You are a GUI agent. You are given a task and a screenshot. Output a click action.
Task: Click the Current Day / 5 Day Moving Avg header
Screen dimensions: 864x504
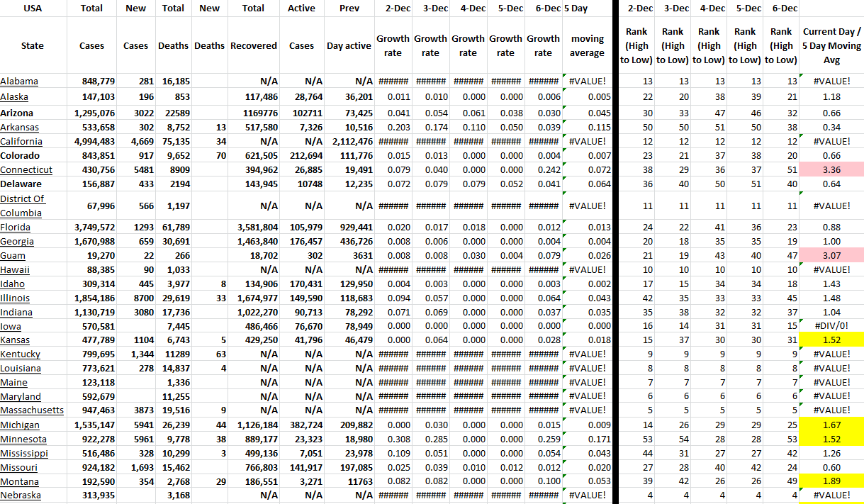click(x=832, y=45)
